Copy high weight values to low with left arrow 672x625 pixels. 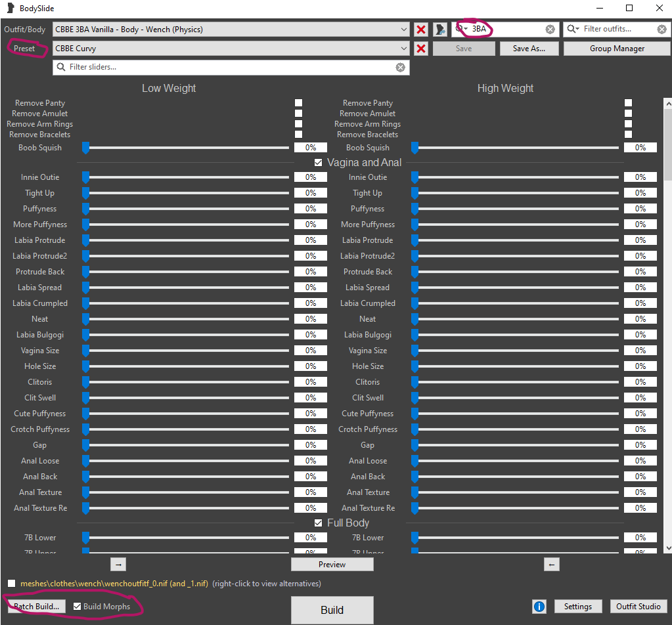pyautogui.click(x=552, y=565)
